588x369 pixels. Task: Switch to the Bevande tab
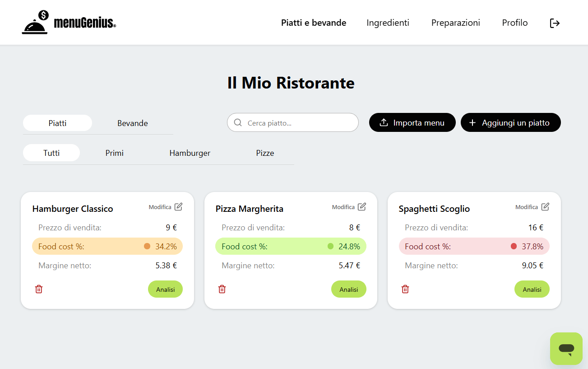point(133,123)
